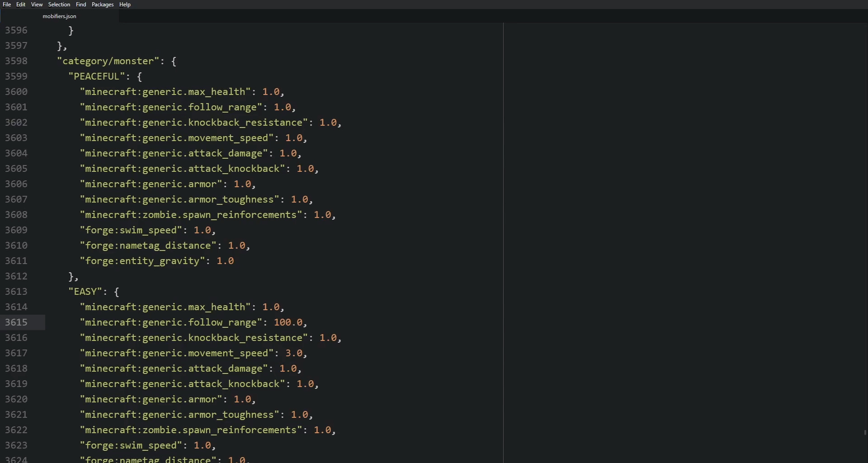Click the 100.0 follow_range value

click(288, 322)
